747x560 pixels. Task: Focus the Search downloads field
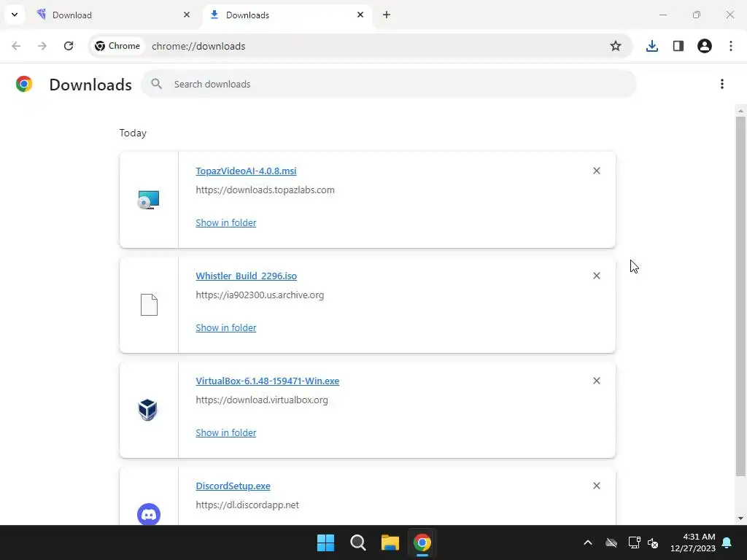tap(388, 84)
